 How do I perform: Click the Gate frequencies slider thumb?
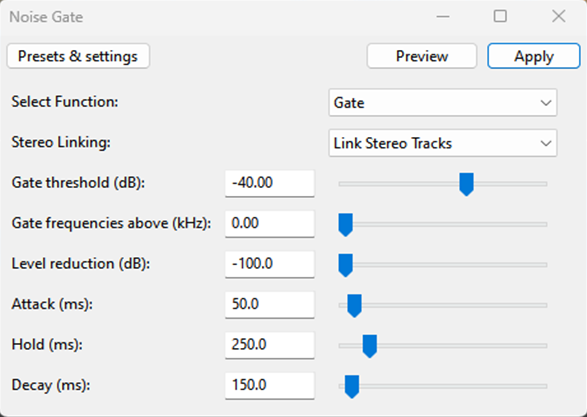point(346,225)
